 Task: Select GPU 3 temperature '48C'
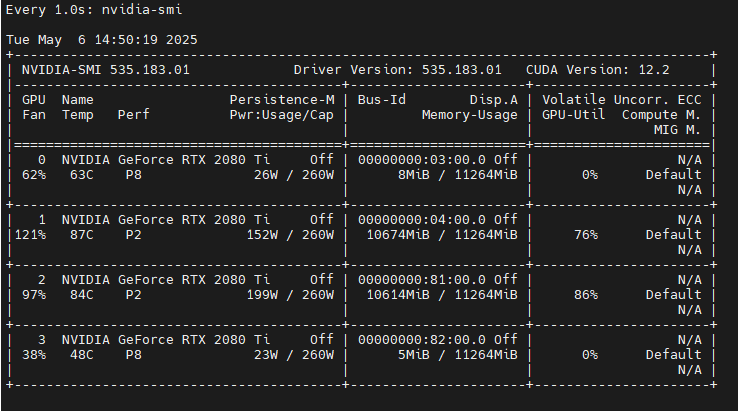pos(81,355)
